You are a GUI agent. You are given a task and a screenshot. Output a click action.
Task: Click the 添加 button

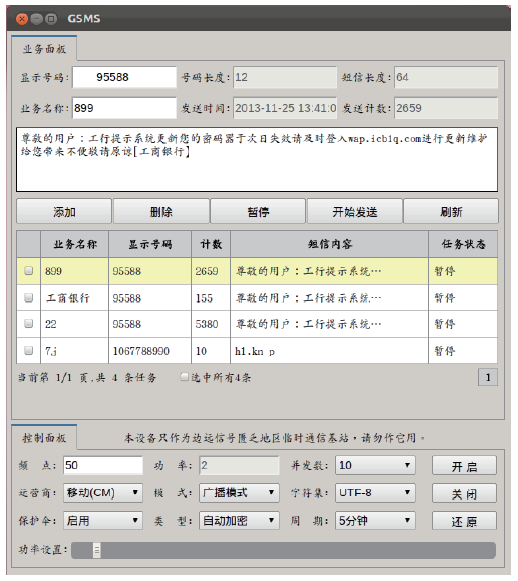(x=64, y=212)
